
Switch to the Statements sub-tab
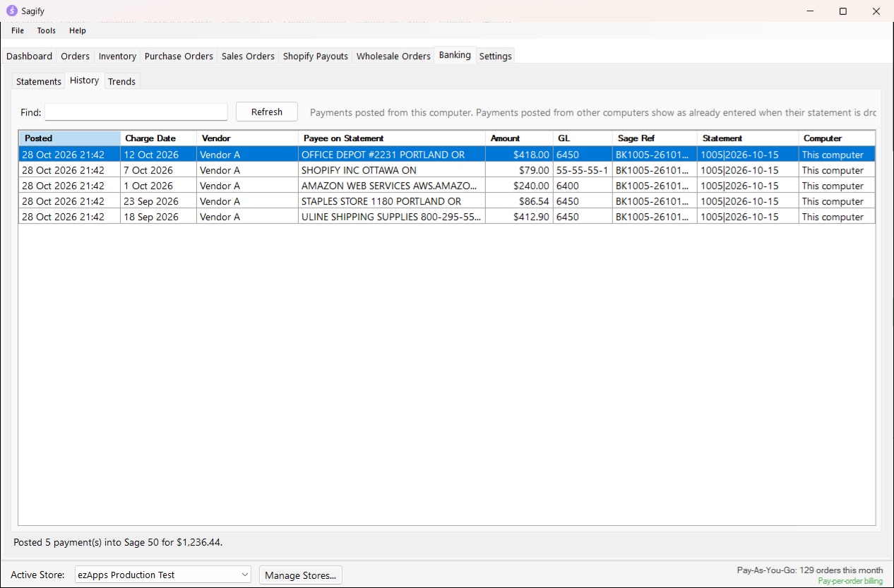pyautogui.click(x=39, y=81)
